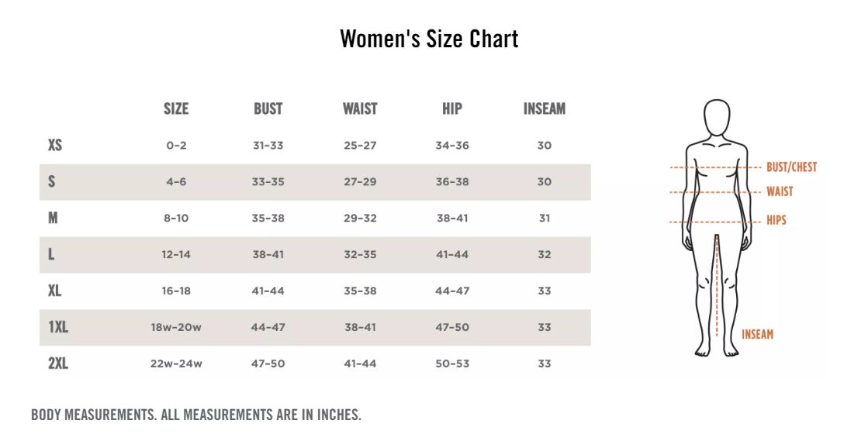Click the WAIST column header in table
This screenshot has width=868, height=434.
(x=360, y=109)
